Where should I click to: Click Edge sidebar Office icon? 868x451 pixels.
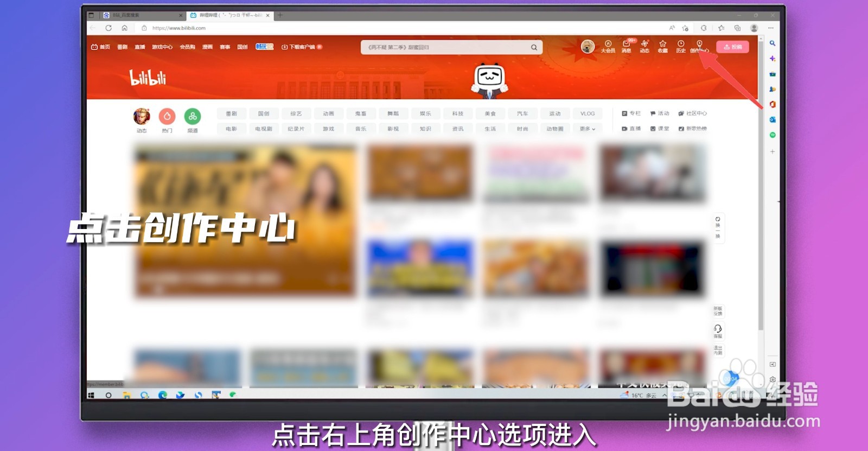coord(773,104)
